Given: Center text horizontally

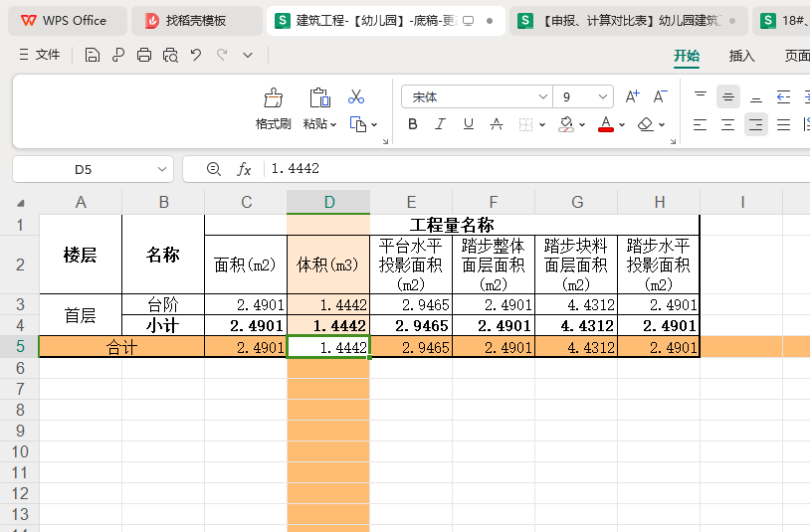Looking at the screenshot, I should [727, 124].
